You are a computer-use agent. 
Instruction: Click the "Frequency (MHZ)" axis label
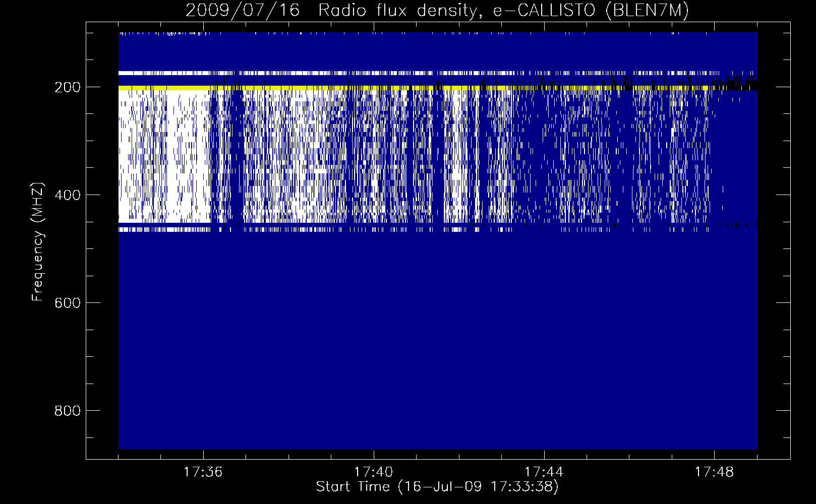coord(38,241)
